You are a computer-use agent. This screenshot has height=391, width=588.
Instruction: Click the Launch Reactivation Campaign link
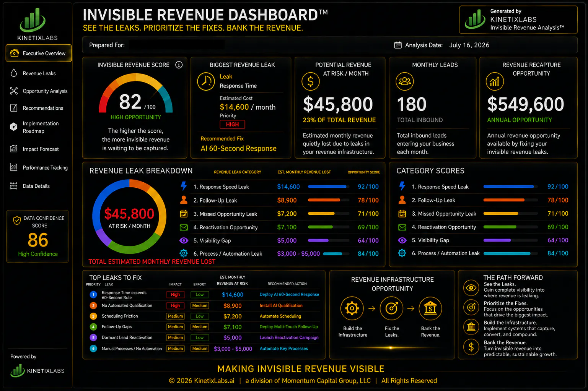pyautogui.click(x=289, y=337)
